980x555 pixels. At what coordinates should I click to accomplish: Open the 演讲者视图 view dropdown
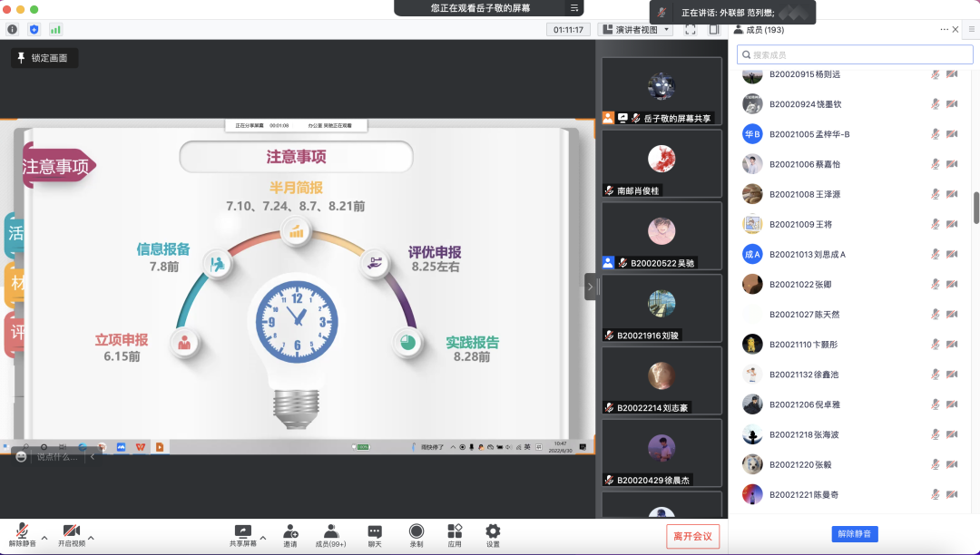[x=636, y=29]
